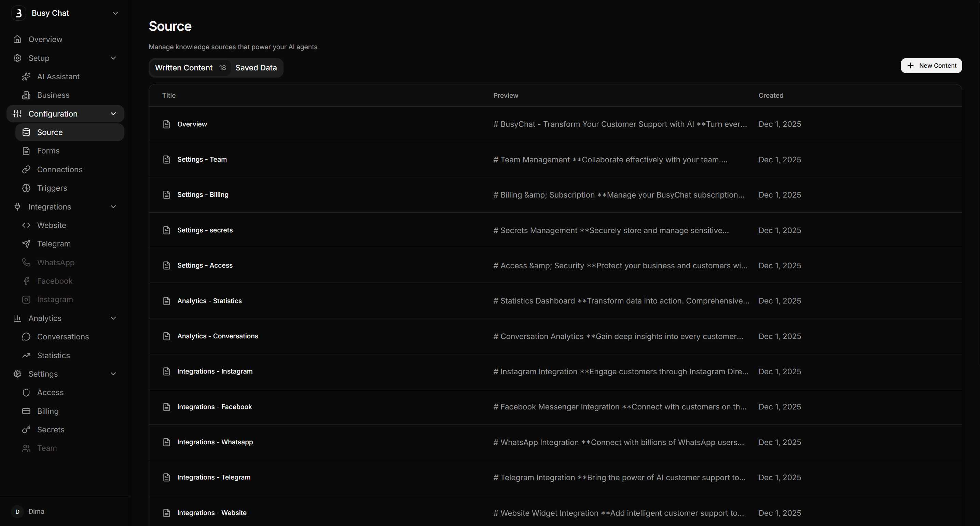This screenshot has width=980, height=526.
Task: Click the New Content button
Action: pos(931,66)
